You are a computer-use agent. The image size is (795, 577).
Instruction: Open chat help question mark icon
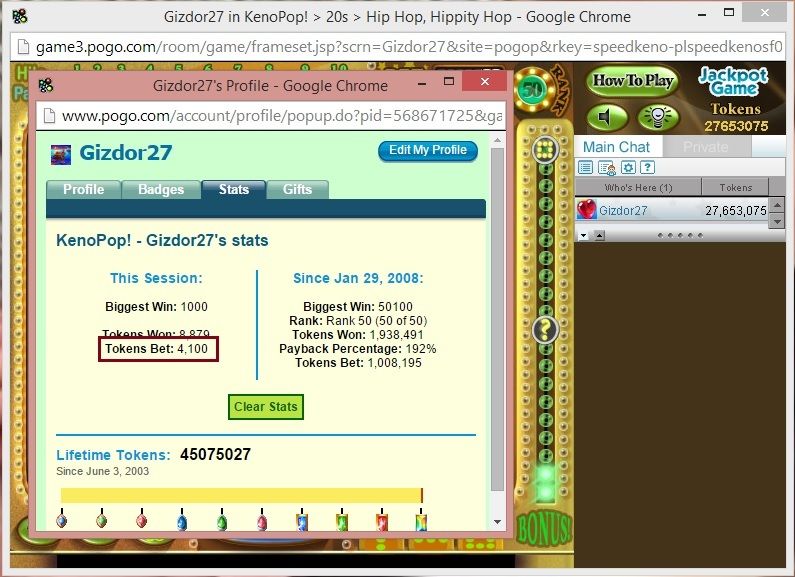pos(647,167)
